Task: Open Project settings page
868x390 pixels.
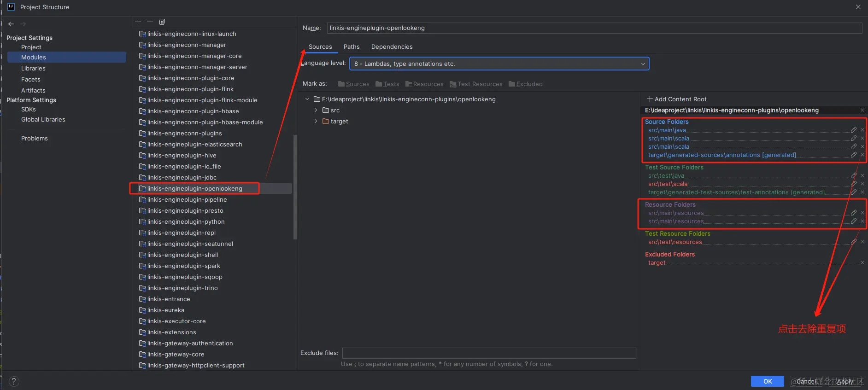Action: click(x=31, y=47)
